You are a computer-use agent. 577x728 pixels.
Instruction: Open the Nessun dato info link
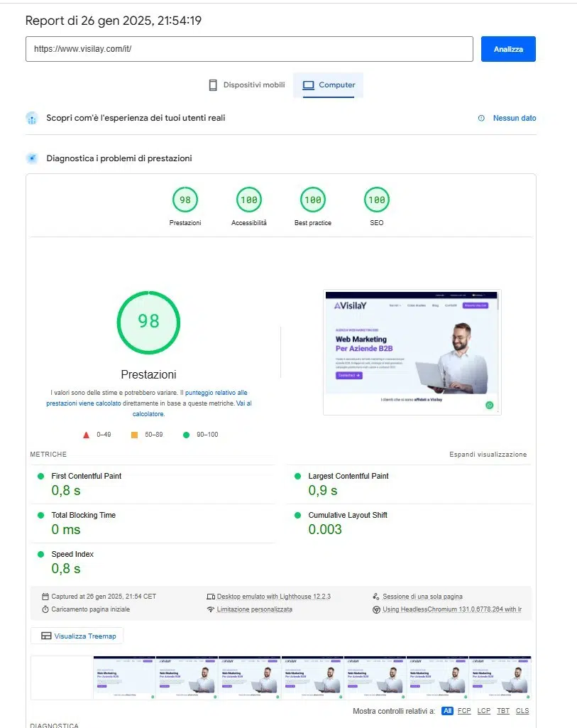[515, 118]
